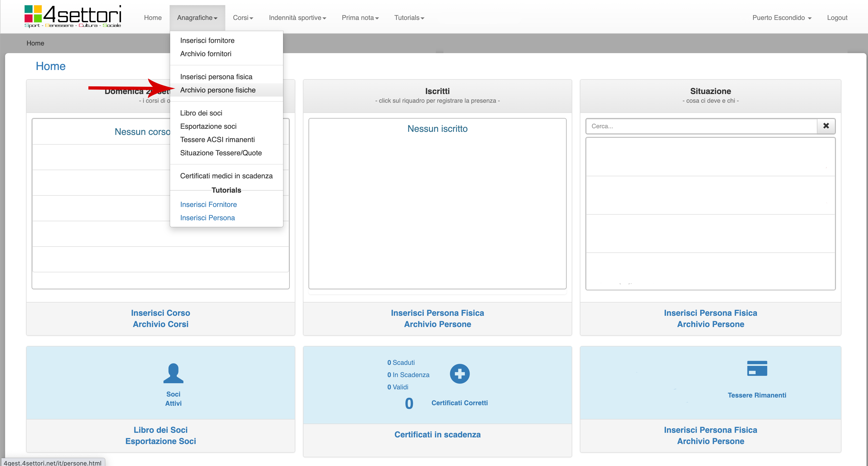Screen dimensions: 868x466
Task: Open the Inserisci Fornitore tutorial link
Action: point(208,205)
